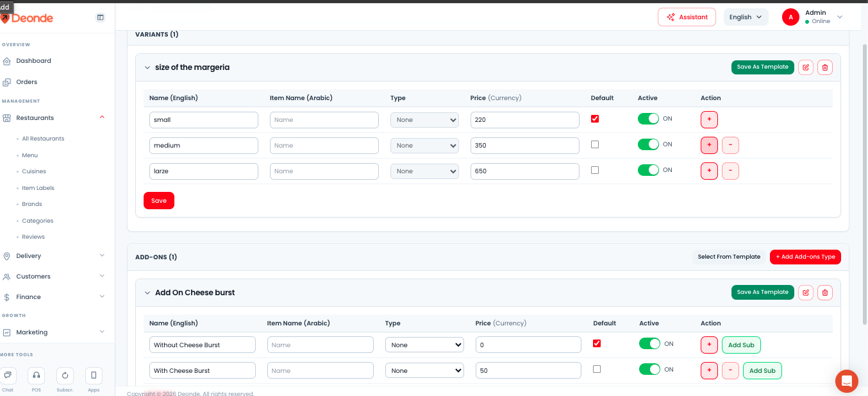Click the price field showing 220
This screenshot has width=868, height=396.
tap(525, 120)
